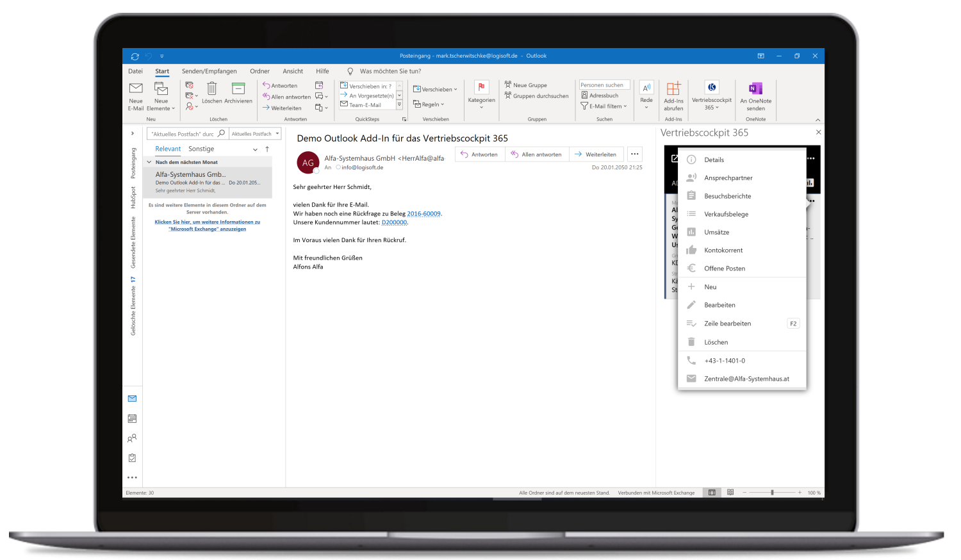Open the Datei menu
Viewport: 961px width, 560px height.
[x=136, y=71]
